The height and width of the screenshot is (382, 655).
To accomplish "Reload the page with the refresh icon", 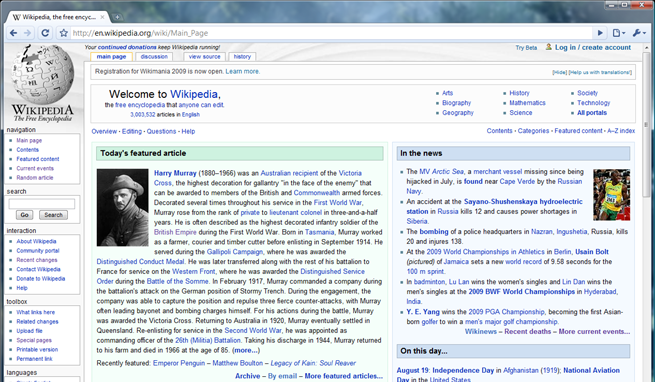I will [45, 33].
